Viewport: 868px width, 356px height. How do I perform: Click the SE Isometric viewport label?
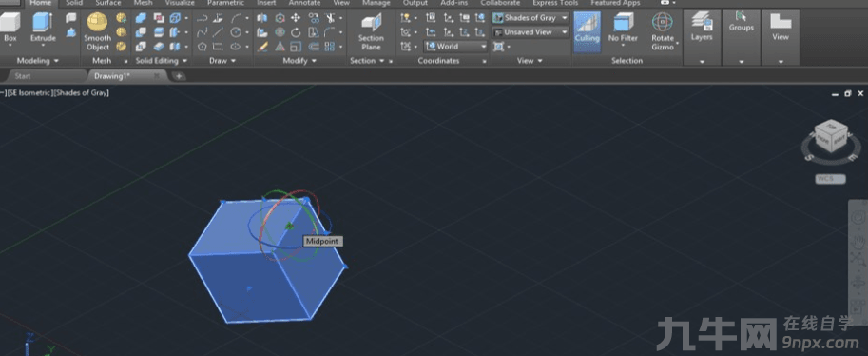[29, 93]
